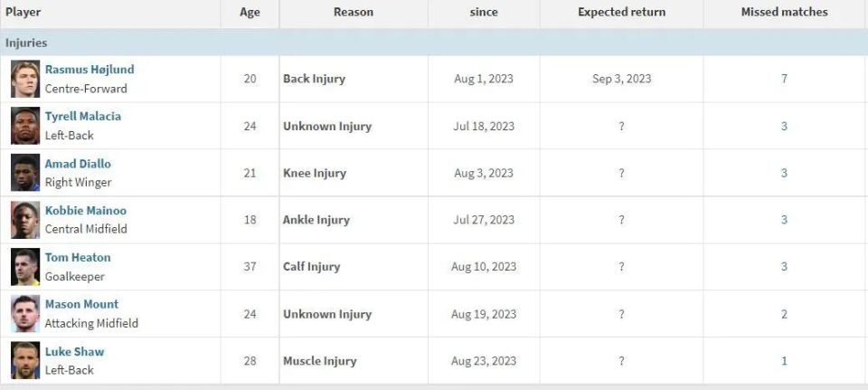Click the Expected return column header
The width and height of the screenshot is (868, 390).
click(x=621, y=13)
